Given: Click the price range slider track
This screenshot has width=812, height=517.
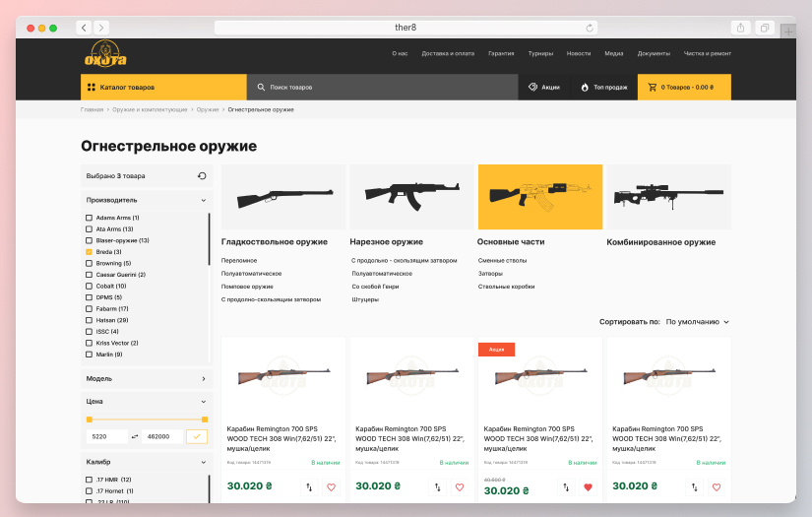Looking at the screenshot, I should click(x=147, y=420).
